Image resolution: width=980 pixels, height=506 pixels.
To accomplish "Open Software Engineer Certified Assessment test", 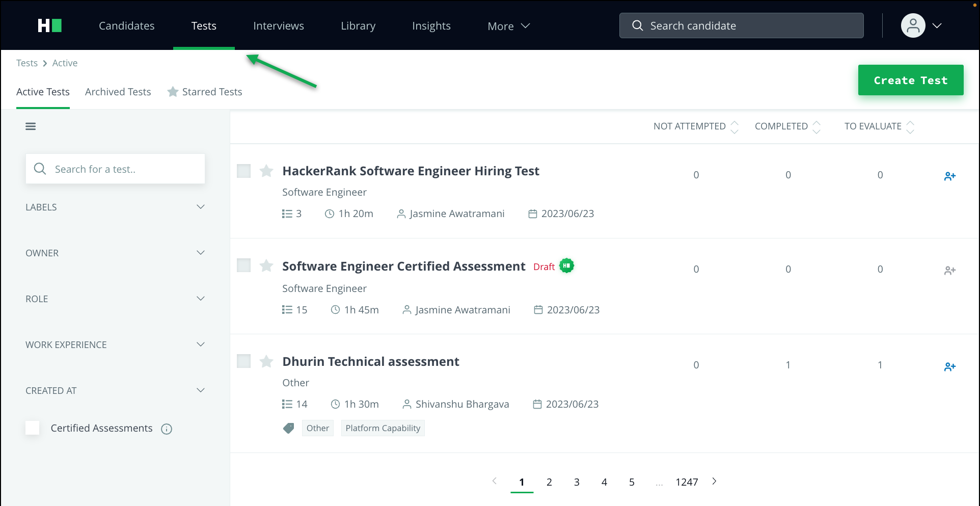I will tap(404, 266).
